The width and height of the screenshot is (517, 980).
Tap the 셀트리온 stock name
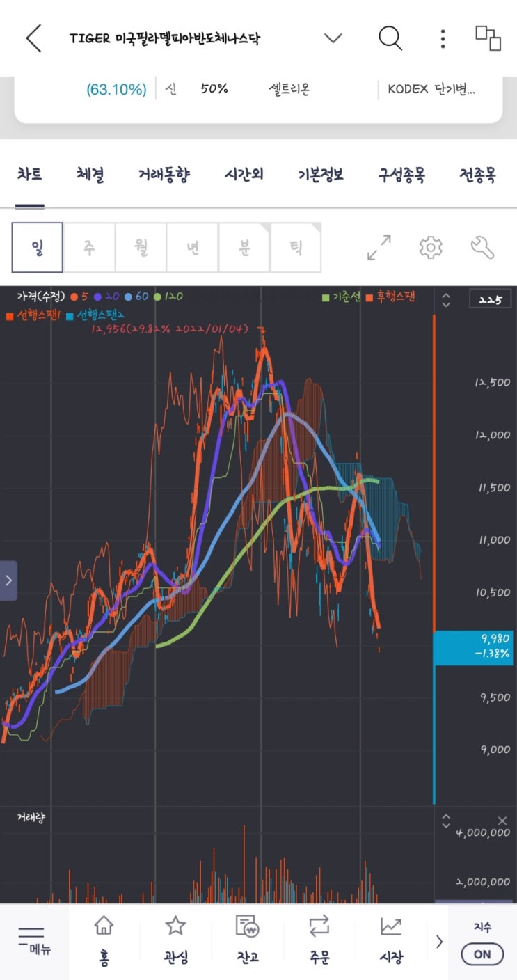[289, 89]
